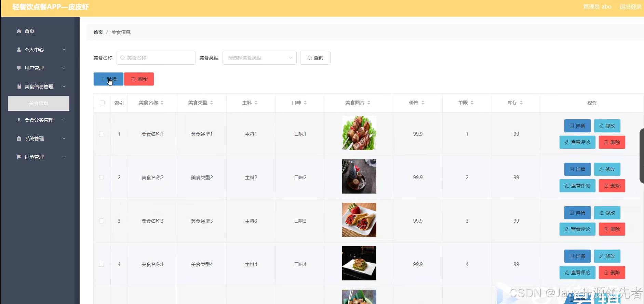This screenshot has width=644, height=304.
Task: Expand the 美食分类管理 menu chevron
Action: click(x=64, y=120)
